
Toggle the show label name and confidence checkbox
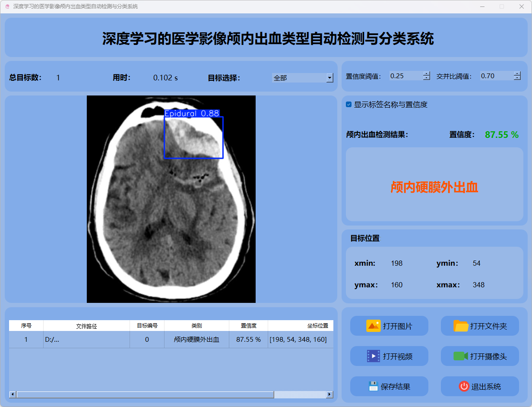pos(348,105)
